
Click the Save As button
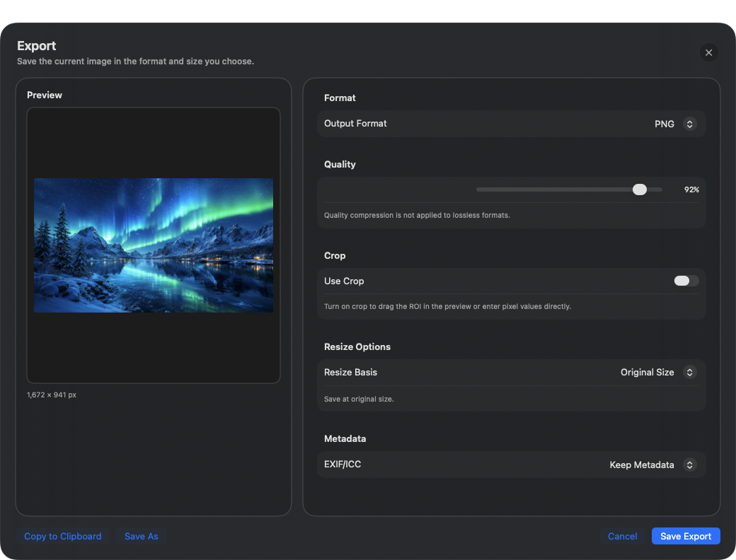[x=142, y=536]
